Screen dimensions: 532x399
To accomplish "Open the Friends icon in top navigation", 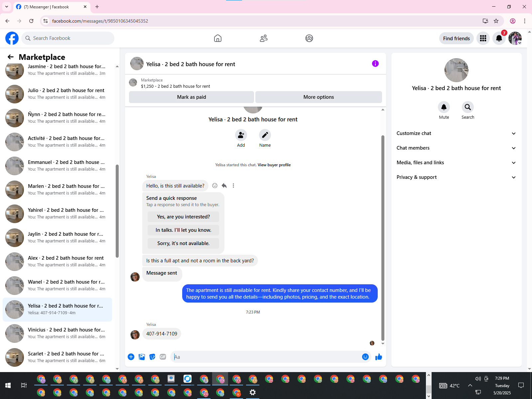I will 264,38.
